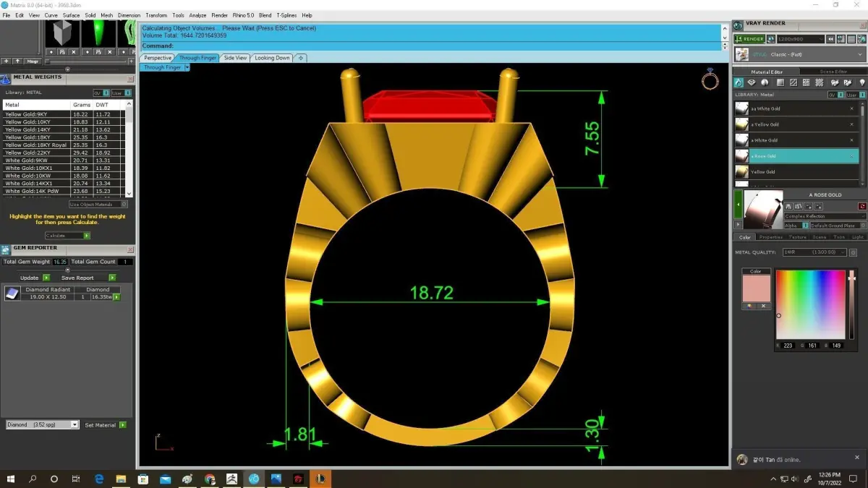Click Update in Gem Reporter
The height and width of the screenshot is (488, 868).
click(35, 278)
